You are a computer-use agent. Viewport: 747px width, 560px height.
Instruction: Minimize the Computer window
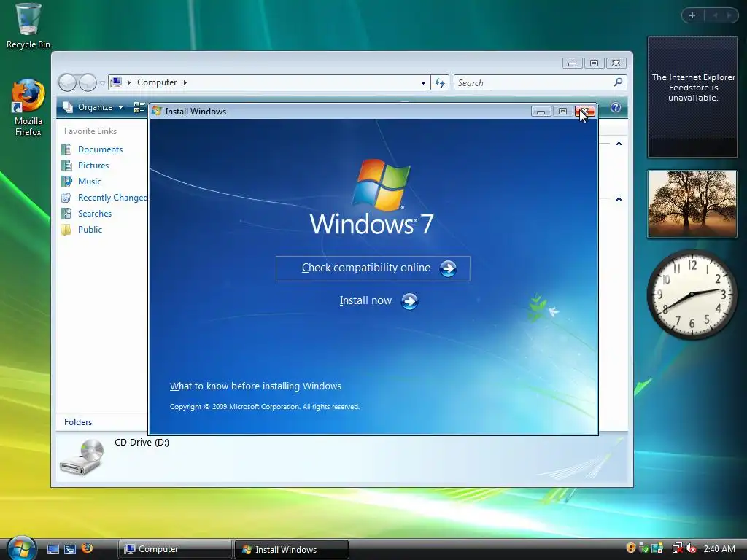(572, 63)
